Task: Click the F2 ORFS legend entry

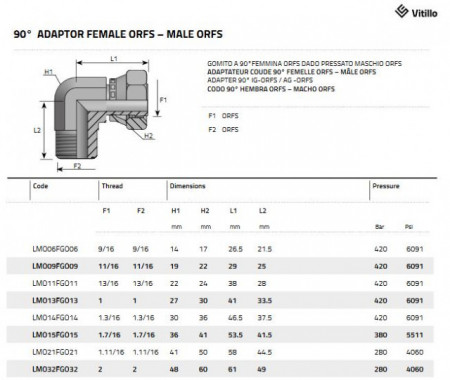Action: 223,130
